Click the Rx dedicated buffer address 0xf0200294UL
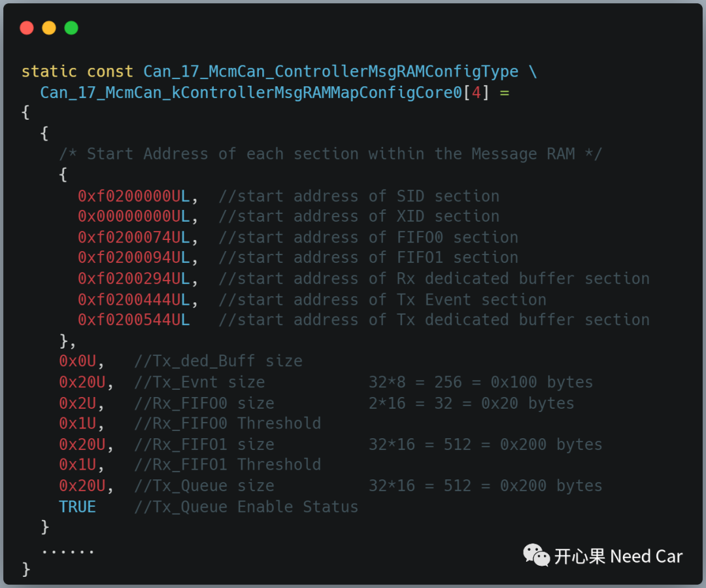The image size is (706, 588). tap(133, 279)
